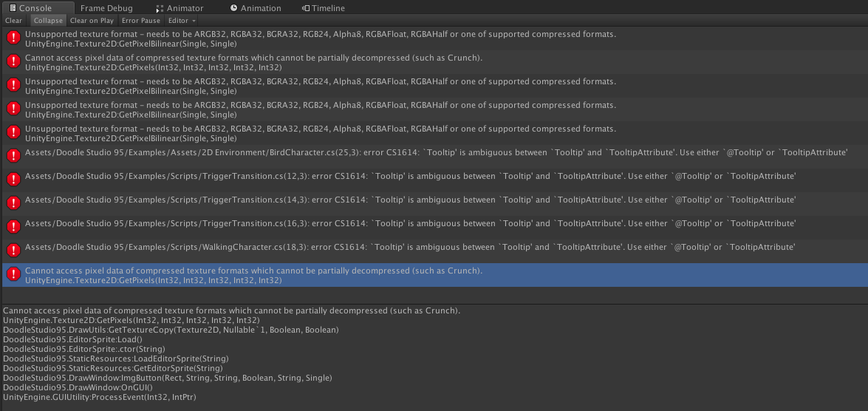Image resolution: width=868 pixels, height=411 pixels.
Task: Open the Animator tab
Action: tap(191, 8)
